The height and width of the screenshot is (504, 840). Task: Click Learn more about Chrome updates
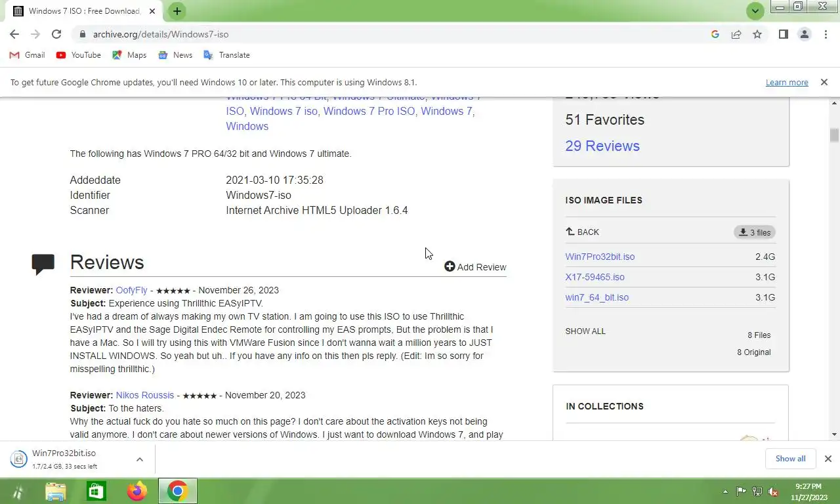pyautogui.click(x=787, y=82)
